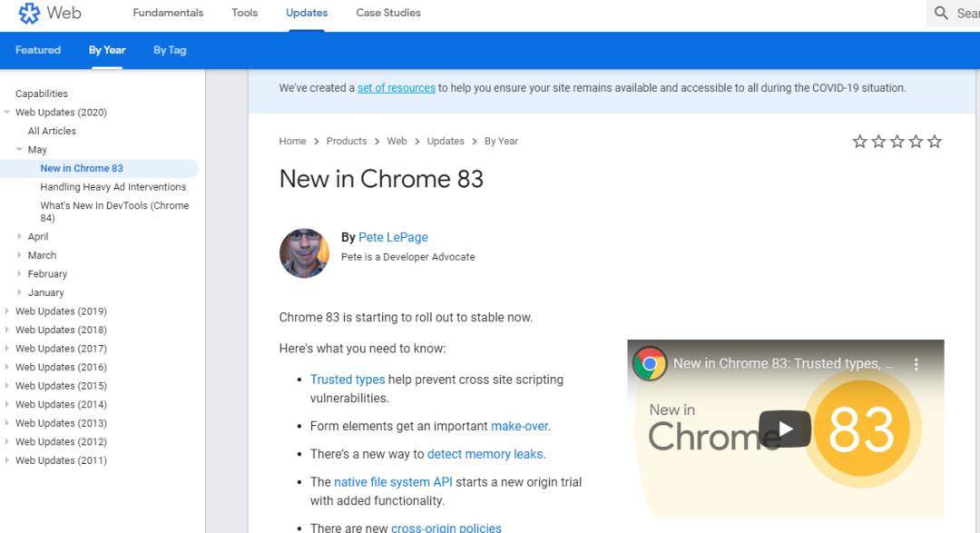Follow the Trusted types link
Screen dimensions: 980x533
348,380
